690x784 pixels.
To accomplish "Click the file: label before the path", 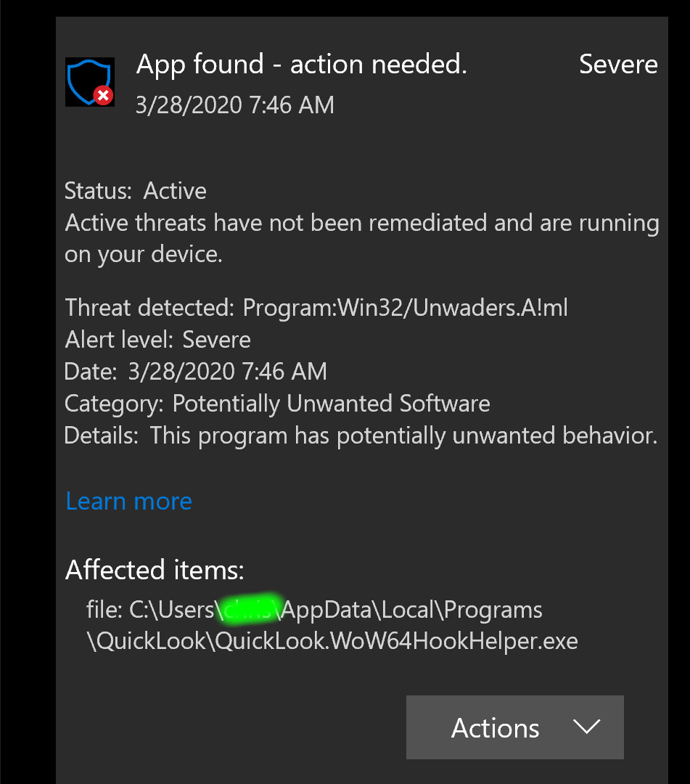I will point(102,609).
